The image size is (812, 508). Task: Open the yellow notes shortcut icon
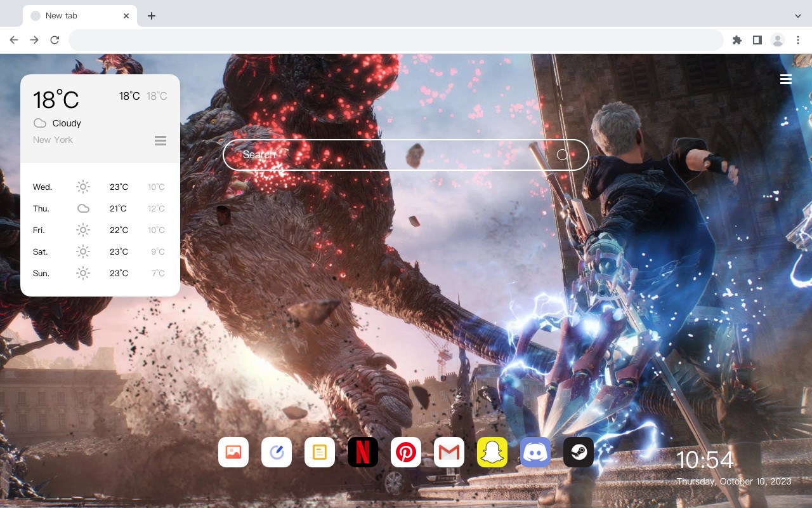pos(320,452)
